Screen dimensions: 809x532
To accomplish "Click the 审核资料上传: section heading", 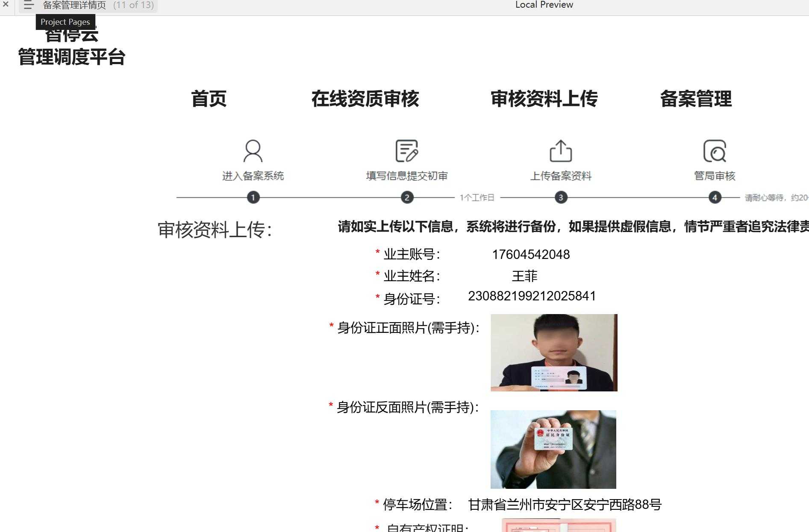I will coord(215,230).
